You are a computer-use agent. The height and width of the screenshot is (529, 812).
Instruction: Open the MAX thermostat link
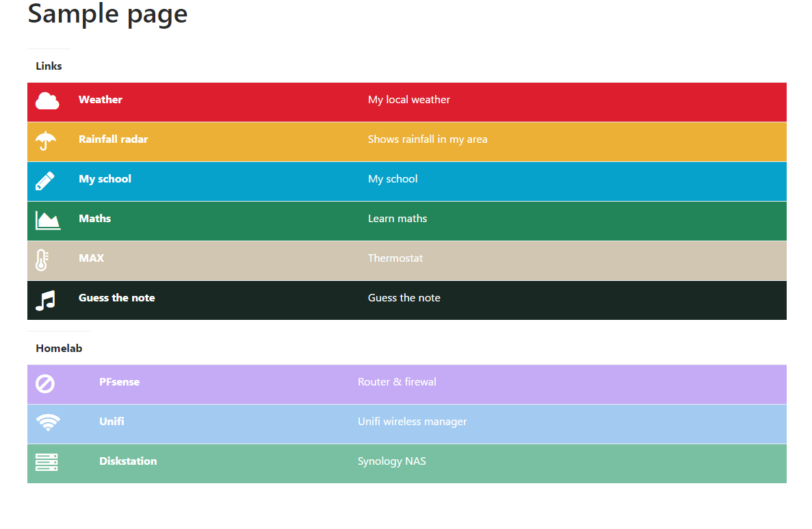tap(91, 258)
